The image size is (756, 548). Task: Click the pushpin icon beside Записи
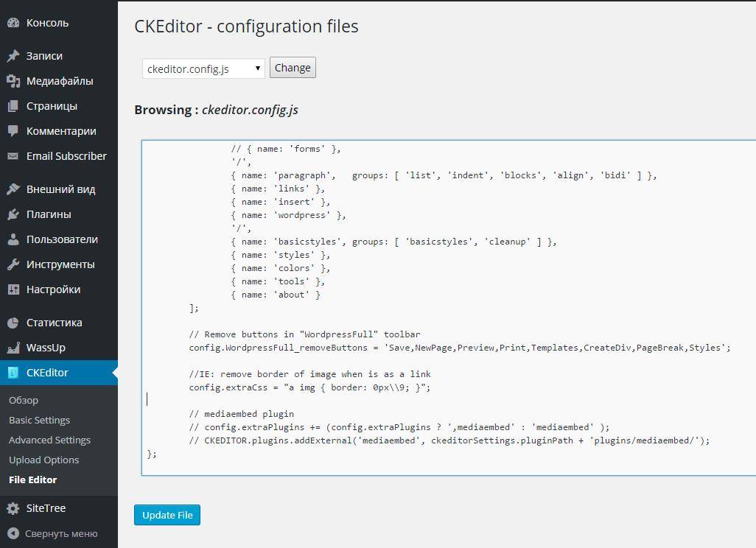(x=13, y=56)
